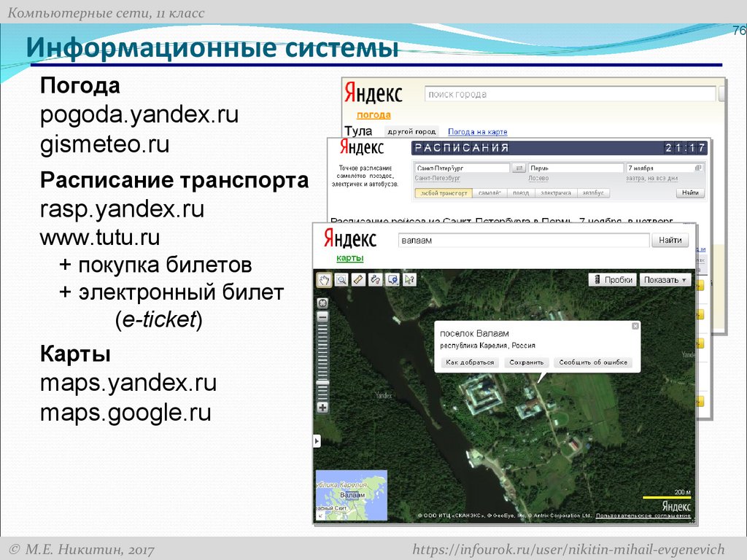The image size is (747, 560).
Task: Click the gismeteo.ru text on the slide
Action: [105, 144]
